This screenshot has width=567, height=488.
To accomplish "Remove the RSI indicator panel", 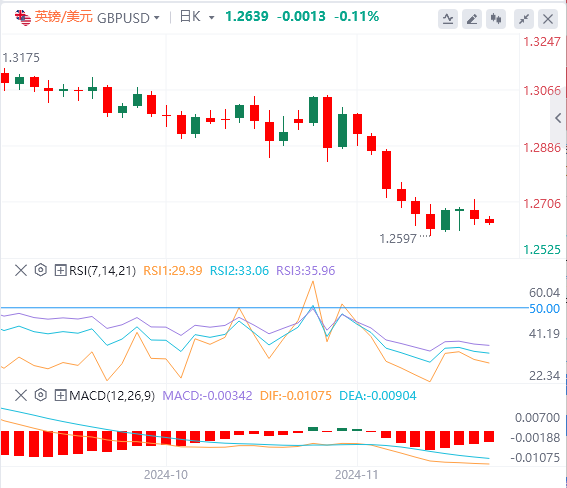I will click(21, 270).
